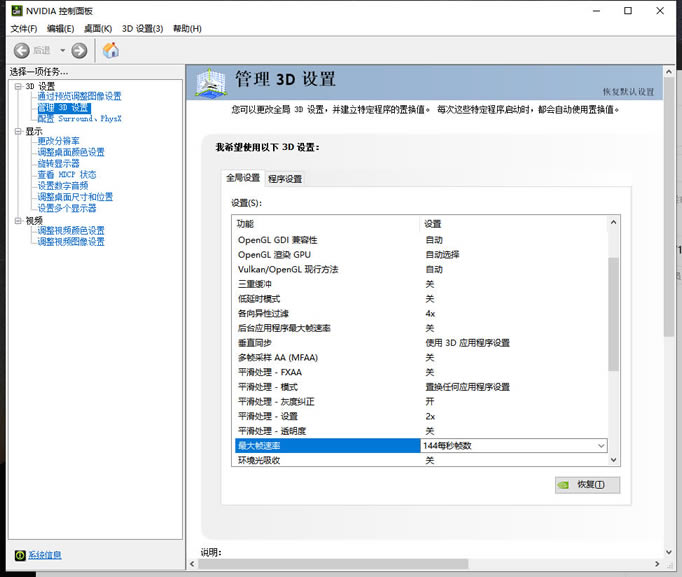Image resolution: width=682 pixels, height=577 pixels.
Task: Select 配置 Surround、PhysX in the tree
Action: pyautogui.click(x=79, y=118)
